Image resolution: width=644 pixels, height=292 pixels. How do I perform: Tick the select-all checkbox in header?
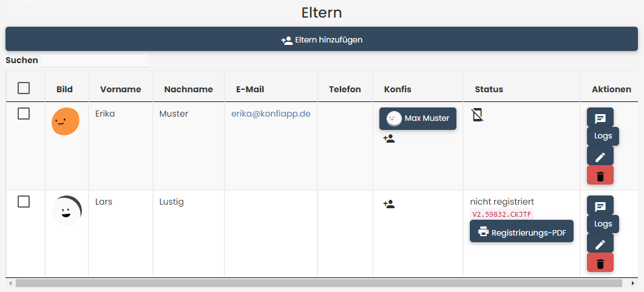click(24, 88)
